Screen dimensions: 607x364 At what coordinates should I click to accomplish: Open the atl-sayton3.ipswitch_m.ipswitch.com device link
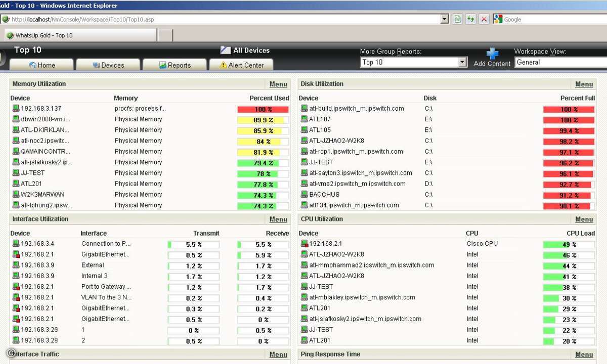[361, 173]
